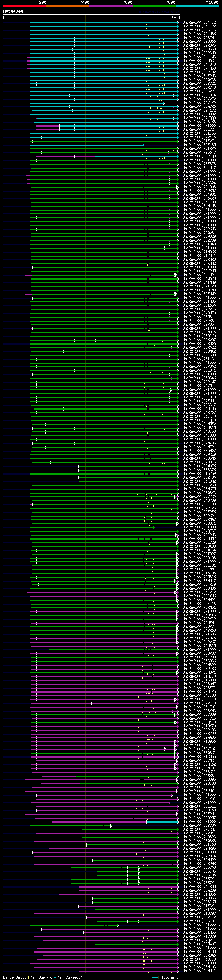
Task: Open hit UniRef100_Q84TJ2
Action: tap(199, 23)
